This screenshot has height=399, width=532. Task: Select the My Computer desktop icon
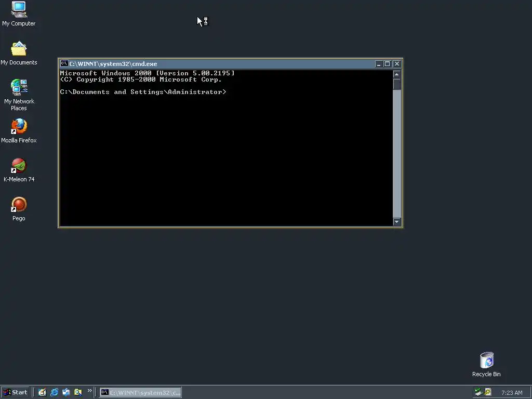(x=19, y=14)
